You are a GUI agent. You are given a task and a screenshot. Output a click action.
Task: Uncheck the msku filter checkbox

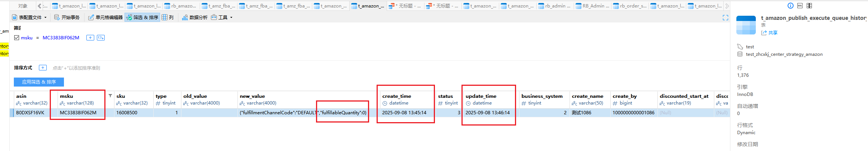click(16, 37)
